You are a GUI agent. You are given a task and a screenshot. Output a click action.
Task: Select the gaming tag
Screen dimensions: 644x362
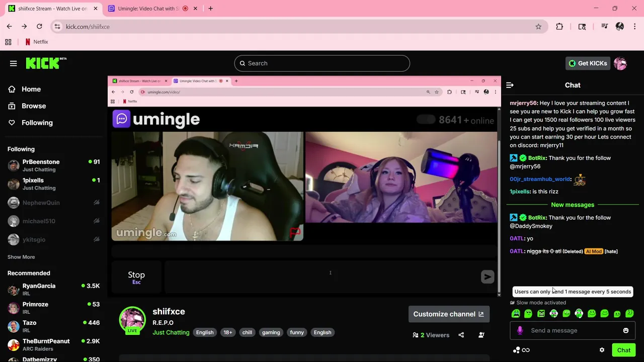pos(271,332)
